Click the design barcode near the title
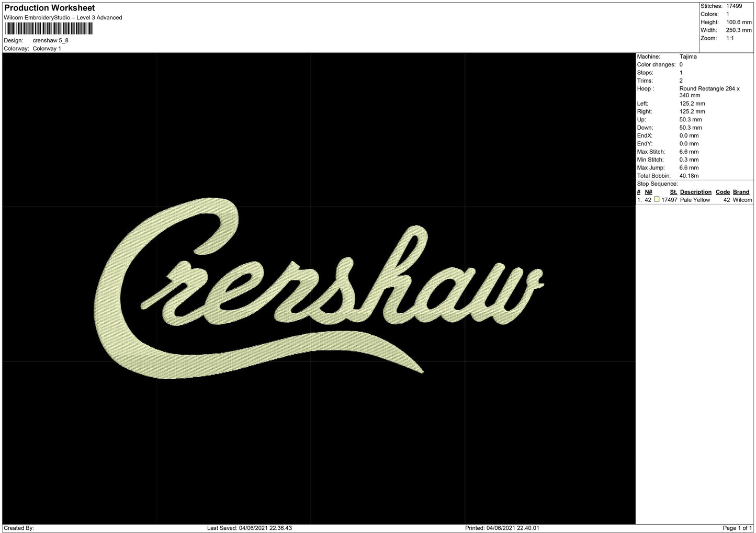 [48, 28]
